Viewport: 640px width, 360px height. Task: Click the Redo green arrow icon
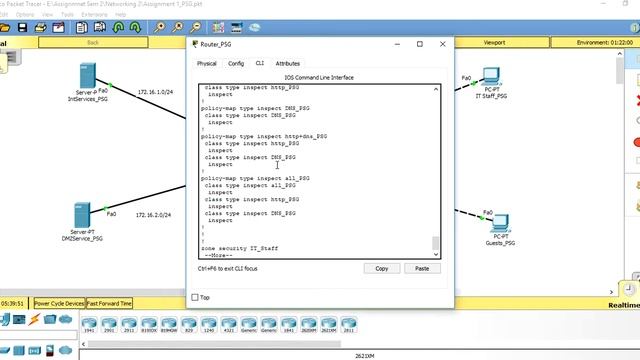(x=136, y=28)
